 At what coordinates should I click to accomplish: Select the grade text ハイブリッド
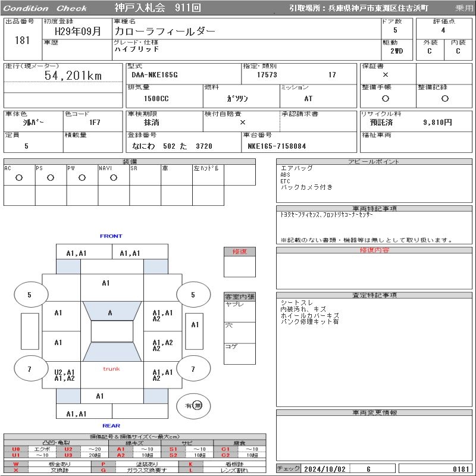[137, 49]
